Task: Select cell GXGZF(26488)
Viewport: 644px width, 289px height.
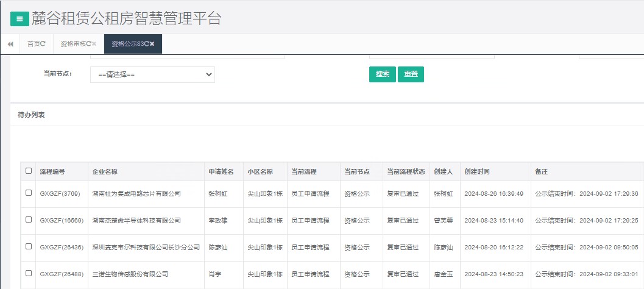Action: coord(62,274)
